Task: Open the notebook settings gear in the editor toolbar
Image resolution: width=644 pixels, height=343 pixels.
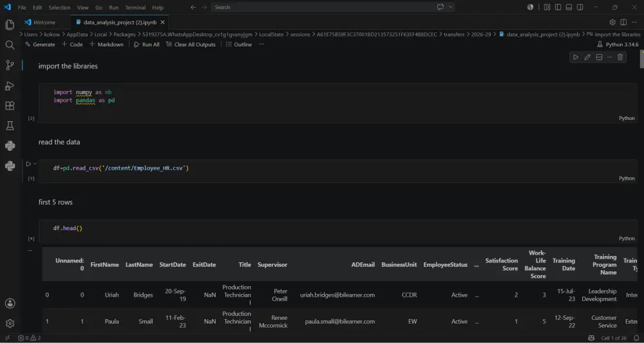Action: 612,22
